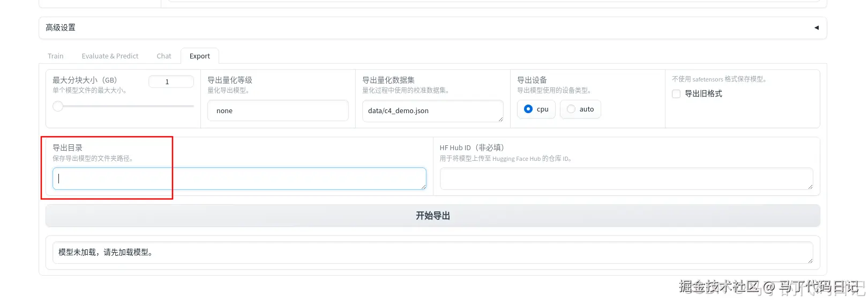Click the resize handle of 导出量化数据集 textbox
Screen dimensions: 868x303
(500, 119)
